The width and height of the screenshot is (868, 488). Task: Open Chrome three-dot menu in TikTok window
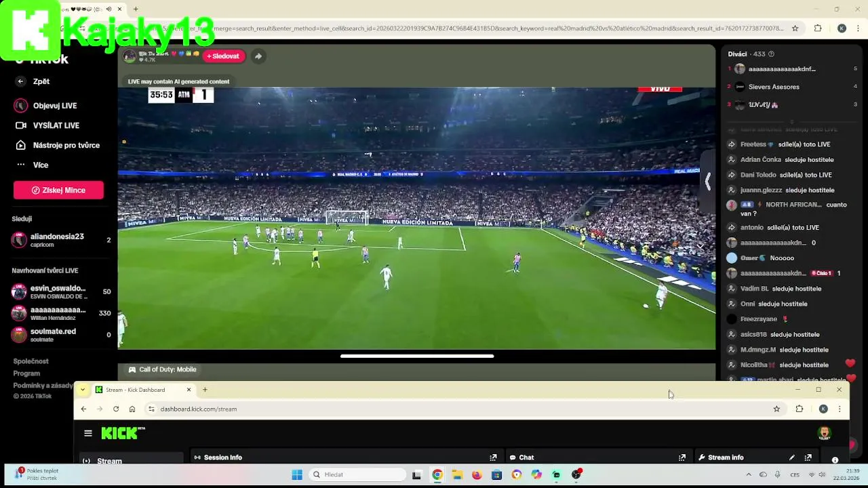pos(859,28)
